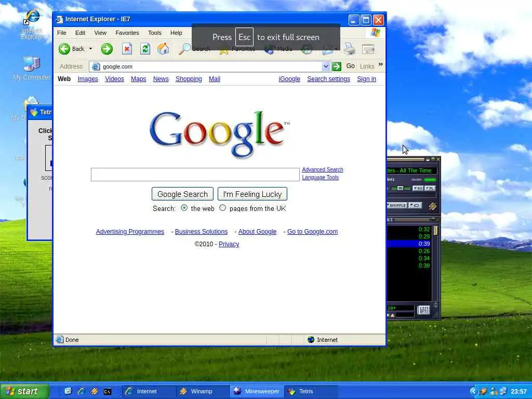Viewport: 532px width, 399px height.
Task: Launch Winamp from the Quick Launch bar
Action: tap(95, 391)
